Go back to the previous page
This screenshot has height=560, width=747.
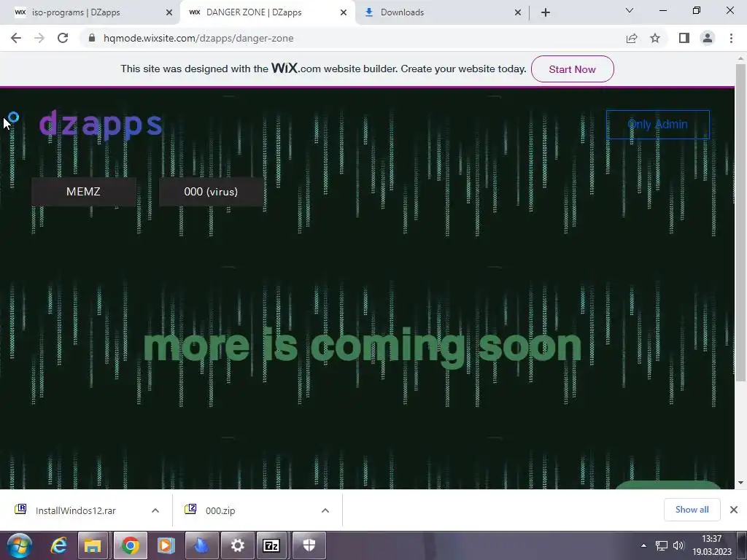[16, 38]
